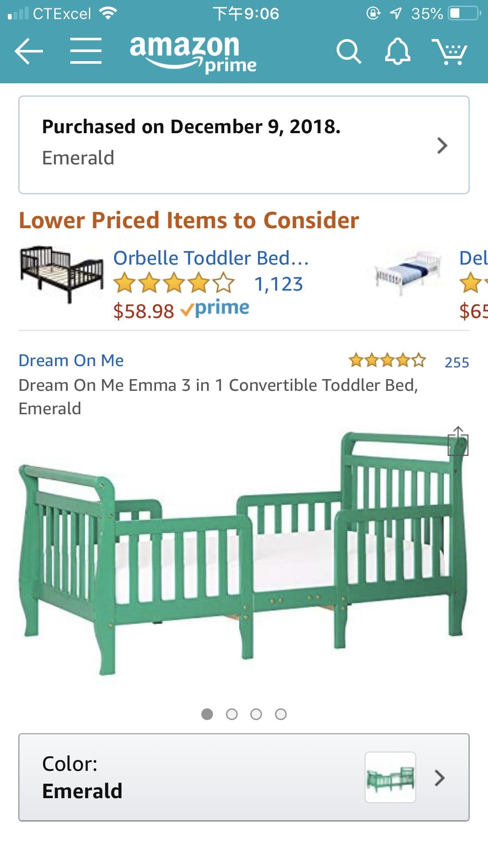Viewport: 488px width, 868px height.
Task: Expand the Purchased on December 9 panel
Action: (244, 145)
